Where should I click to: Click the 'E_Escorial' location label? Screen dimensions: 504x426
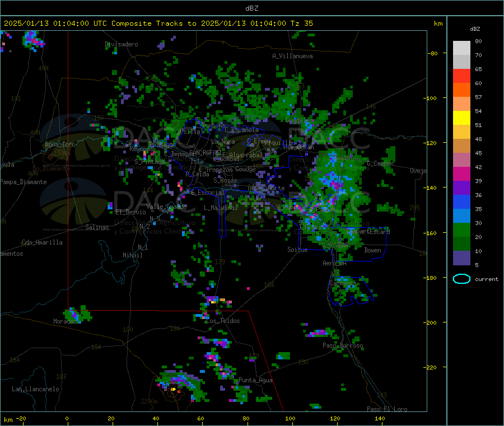coord(207,193)
